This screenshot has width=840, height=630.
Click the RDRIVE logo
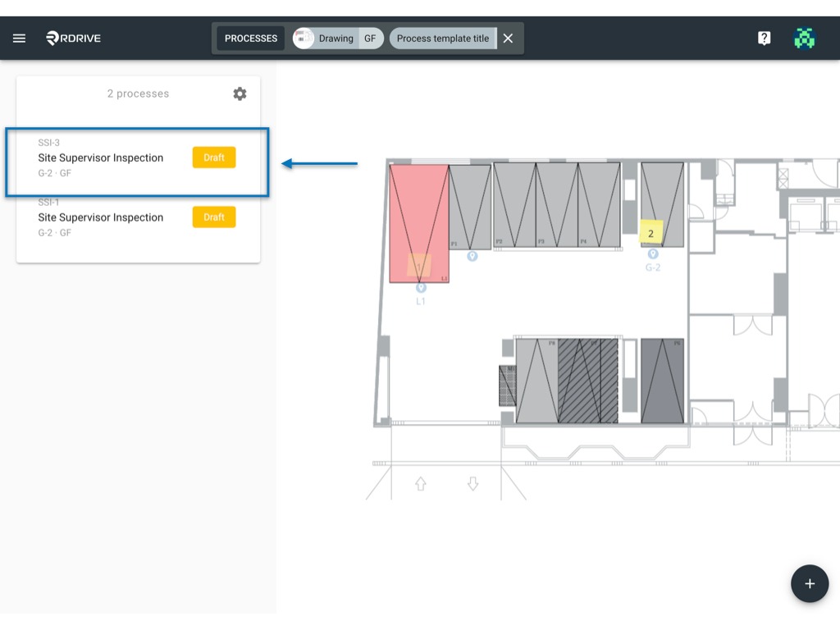[x=73, y=38]
